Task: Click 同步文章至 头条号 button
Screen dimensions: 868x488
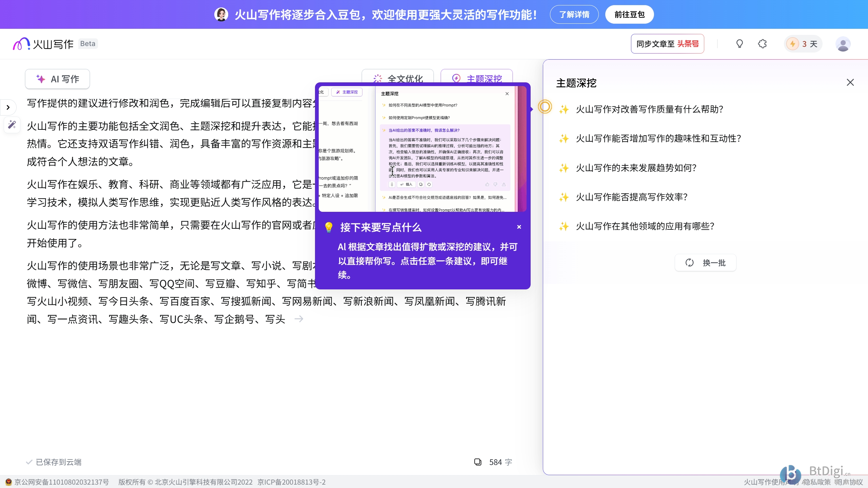Action: (667, 44)
